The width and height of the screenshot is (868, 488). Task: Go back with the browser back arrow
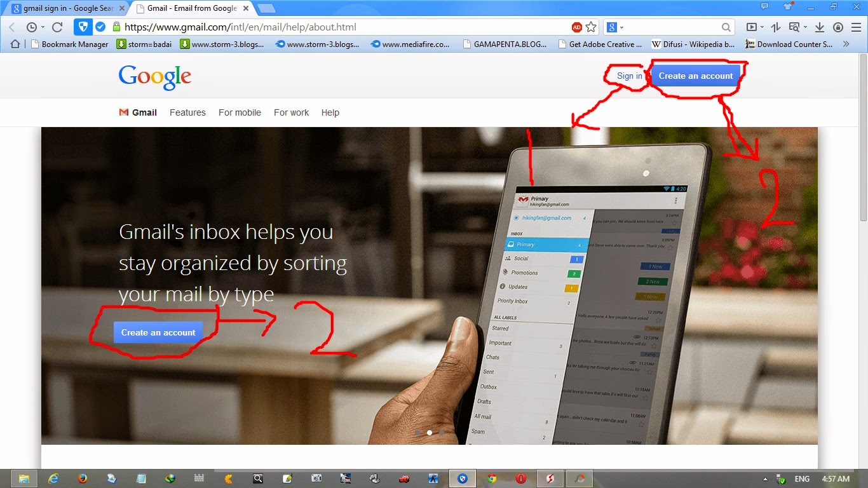(11, 27)
